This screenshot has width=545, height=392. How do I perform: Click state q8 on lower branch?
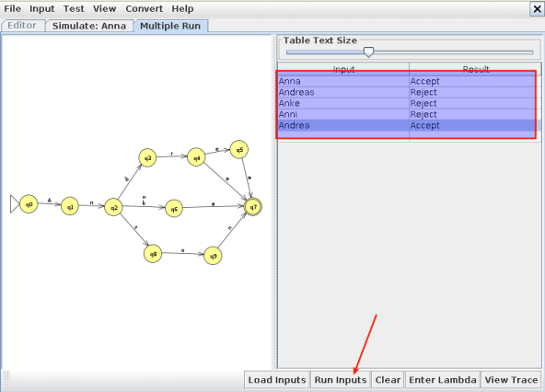153,254
